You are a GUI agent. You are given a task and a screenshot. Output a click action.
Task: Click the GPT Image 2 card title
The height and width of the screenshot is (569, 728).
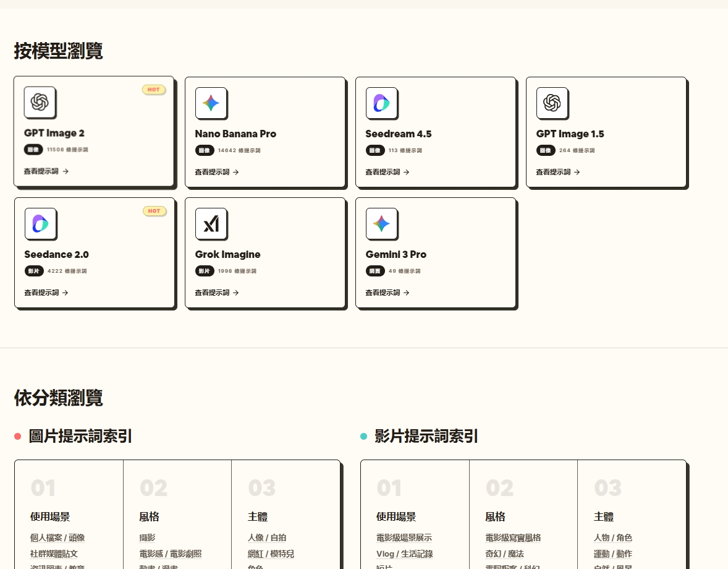click(54, 134)
